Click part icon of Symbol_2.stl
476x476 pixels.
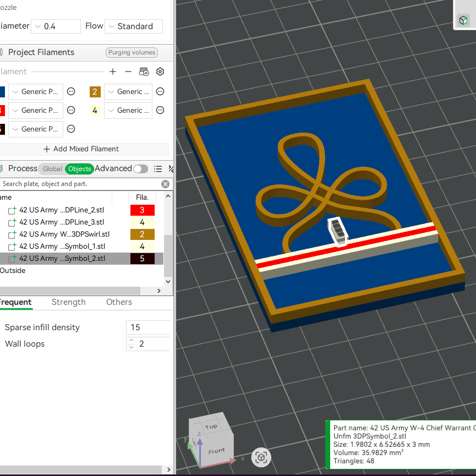12,259
